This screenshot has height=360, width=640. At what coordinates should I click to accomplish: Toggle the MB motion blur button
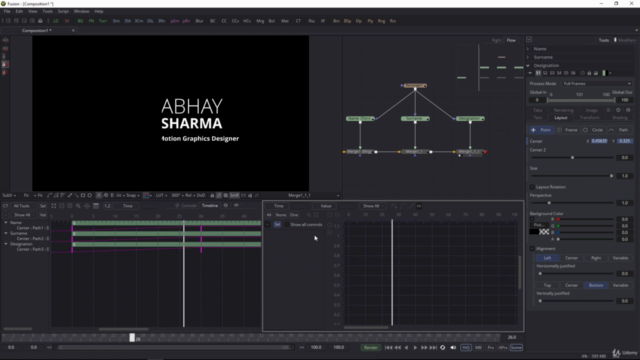[x=478, y=348]
